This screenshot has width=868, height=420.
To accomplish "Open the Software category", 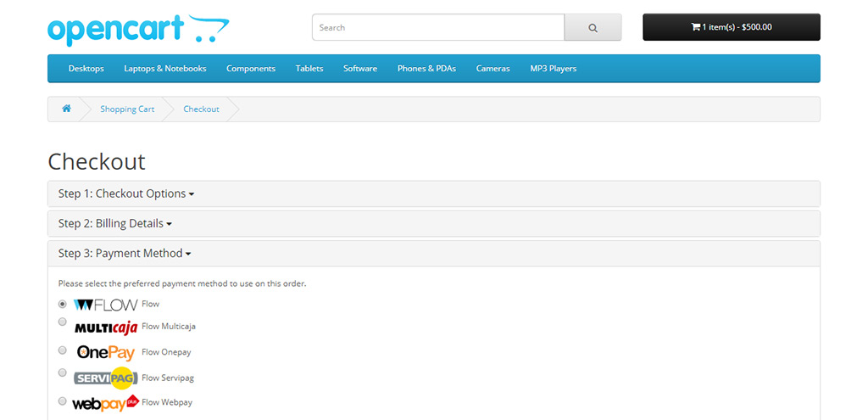I will (360, 68).
